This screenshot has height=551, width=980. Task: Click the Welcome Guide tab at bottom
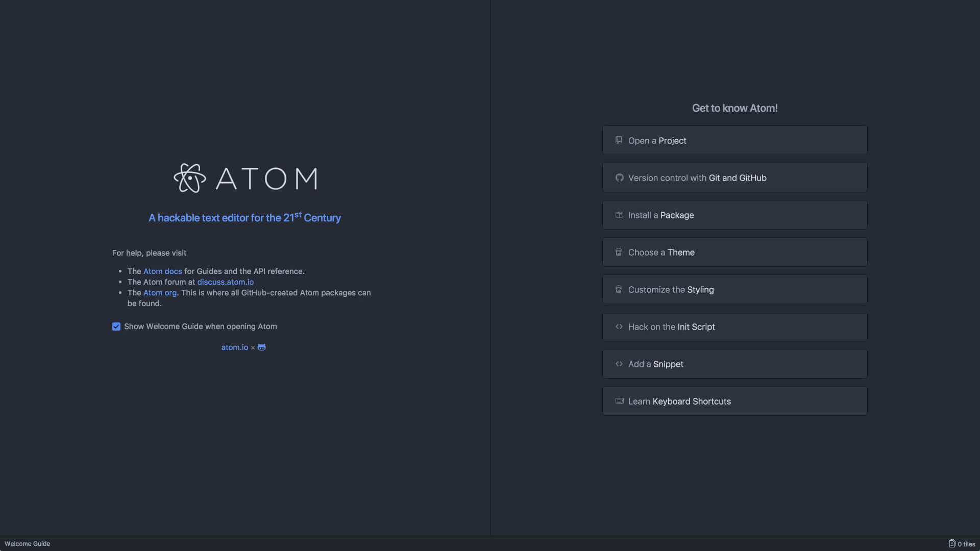tap(27, 543)
